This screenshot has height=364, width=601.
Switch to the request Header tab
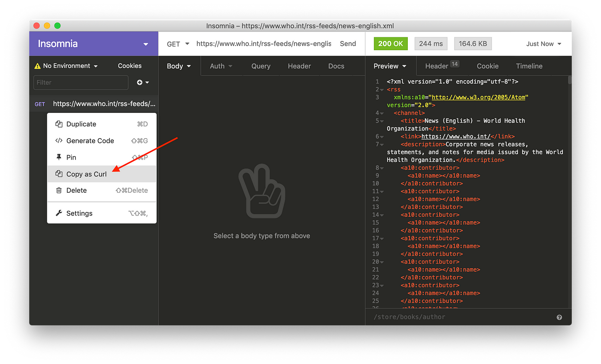[299, 66]
